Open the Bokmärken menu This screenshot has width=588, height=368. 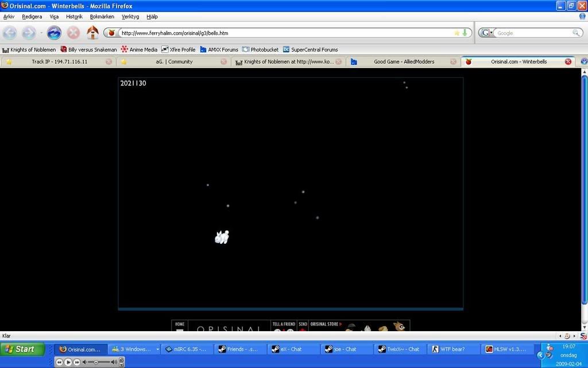pos(102,17)
